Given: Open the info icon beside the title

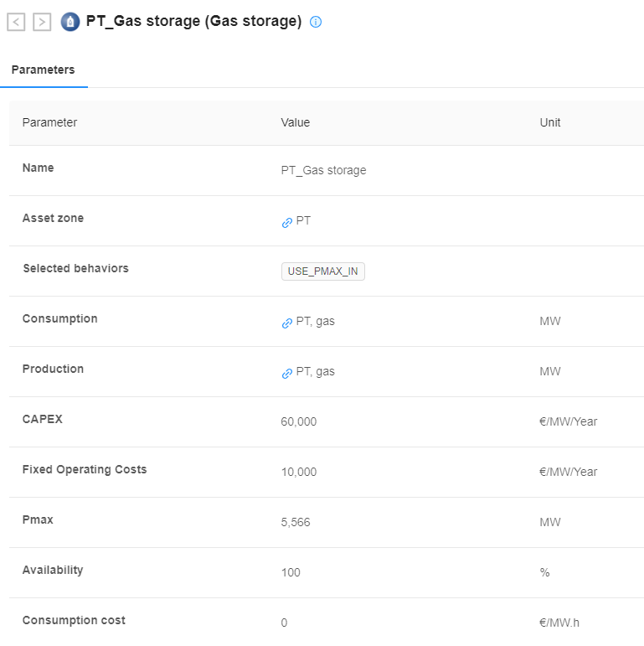Looking at the screenshot, I should (316, 22).
